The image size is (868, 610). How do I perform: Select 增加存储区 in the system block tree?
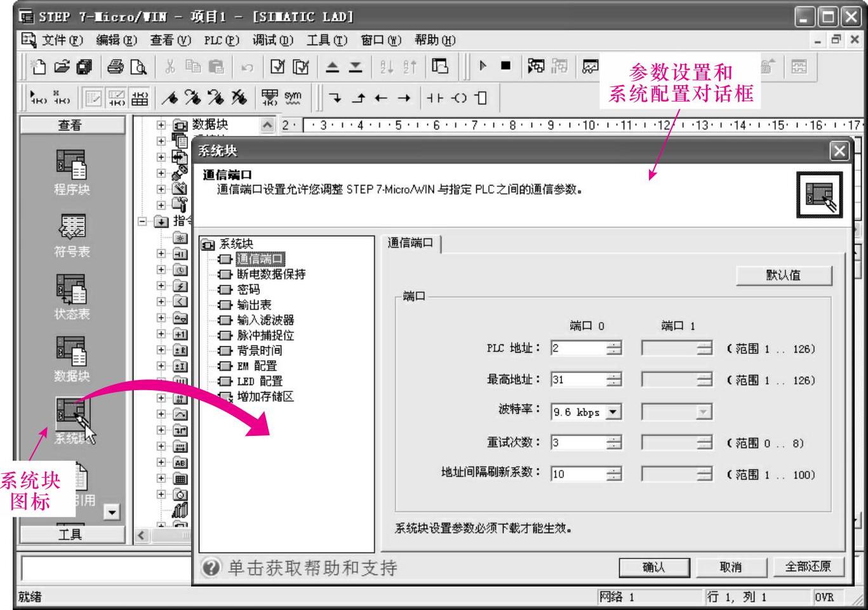click(265, 396)
